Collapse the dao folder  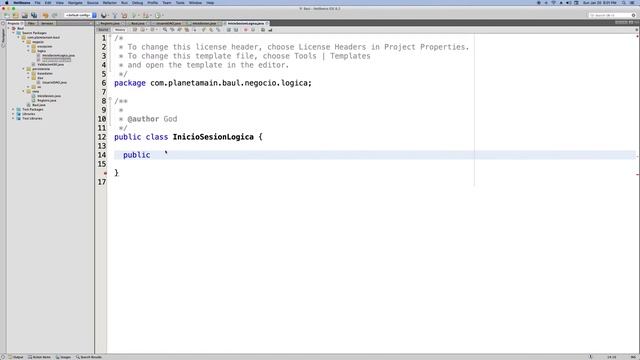[29, 78]
